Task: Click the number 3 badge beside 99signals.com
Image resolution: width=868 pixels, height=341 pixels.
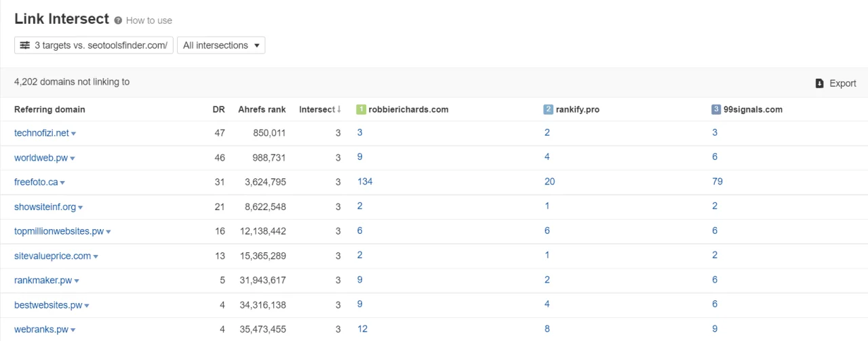Action: coord(716,109)
